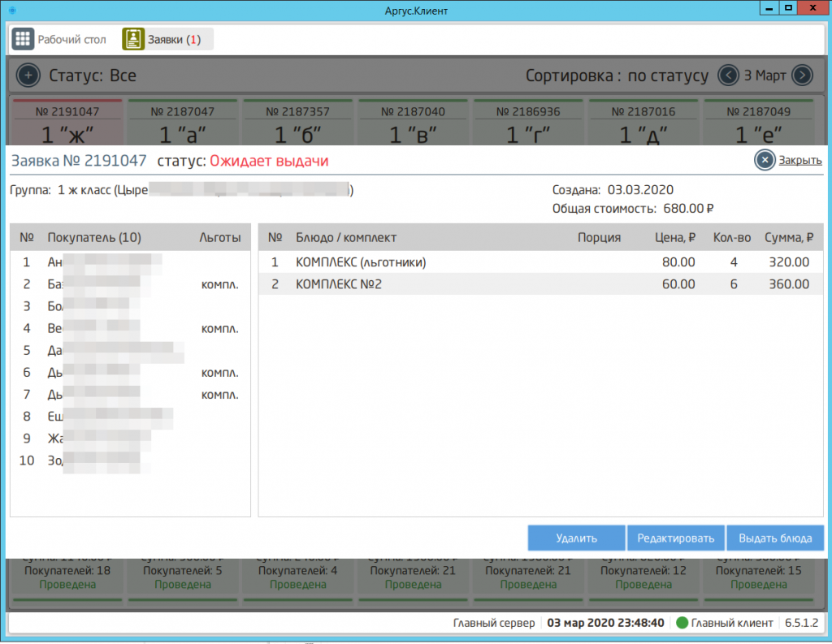Click the application icon in title bar
Image resolution: width=832 pixels, height=644 pixels.
click(x=11, y=11)
